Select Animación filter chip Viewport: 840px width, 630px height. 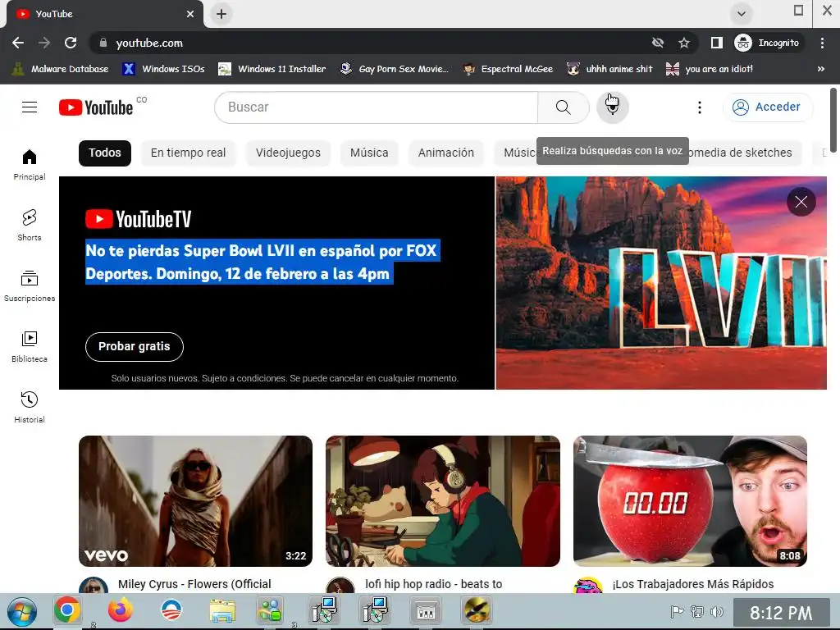coord(445,153)
